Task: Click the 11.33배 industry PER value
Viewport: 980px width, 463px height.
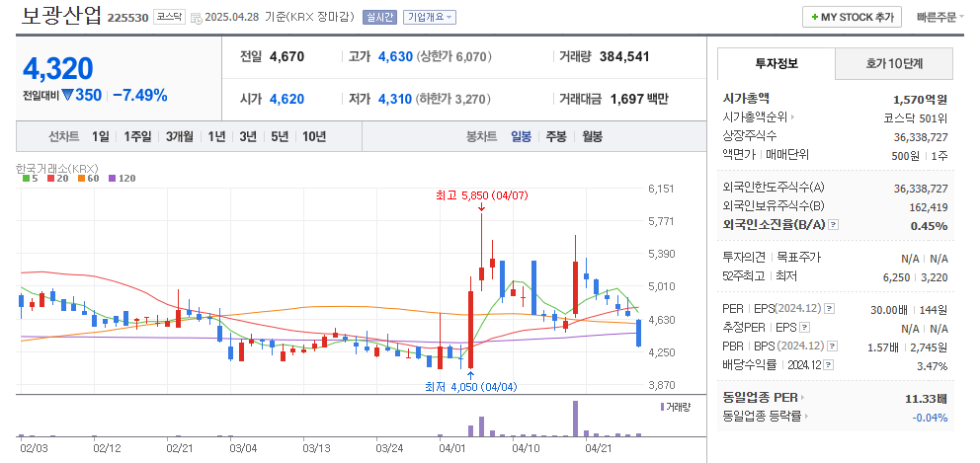Action: (927, 398)
